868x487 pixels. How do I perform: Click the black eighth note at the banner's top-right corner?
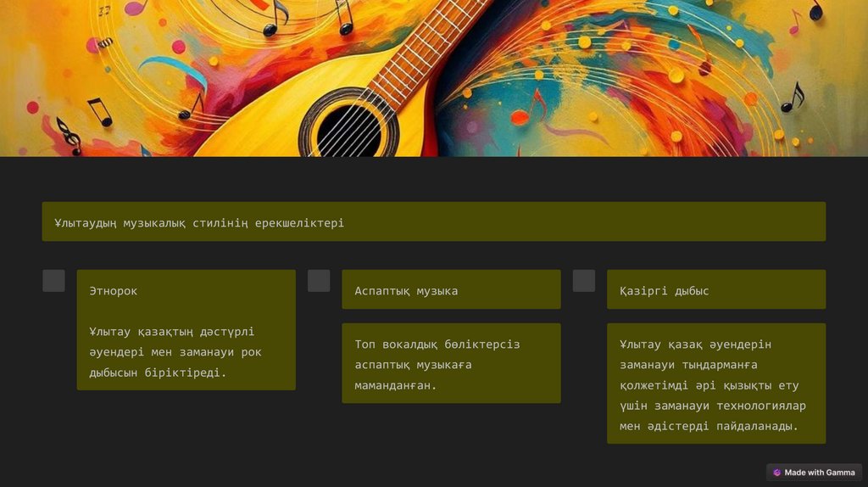pyautogui.click(x=815, y=10)
